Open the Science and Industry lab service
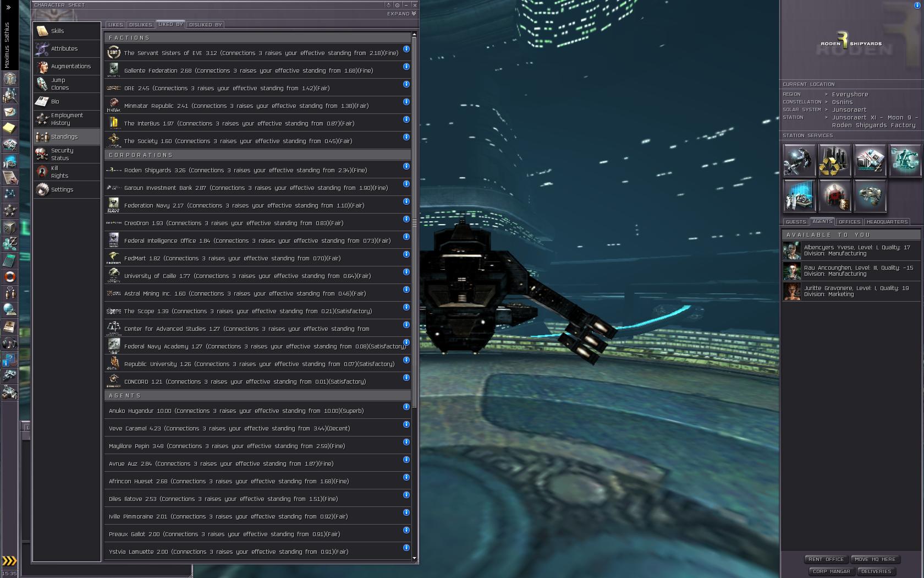The image size is (924, 578). 799,195
